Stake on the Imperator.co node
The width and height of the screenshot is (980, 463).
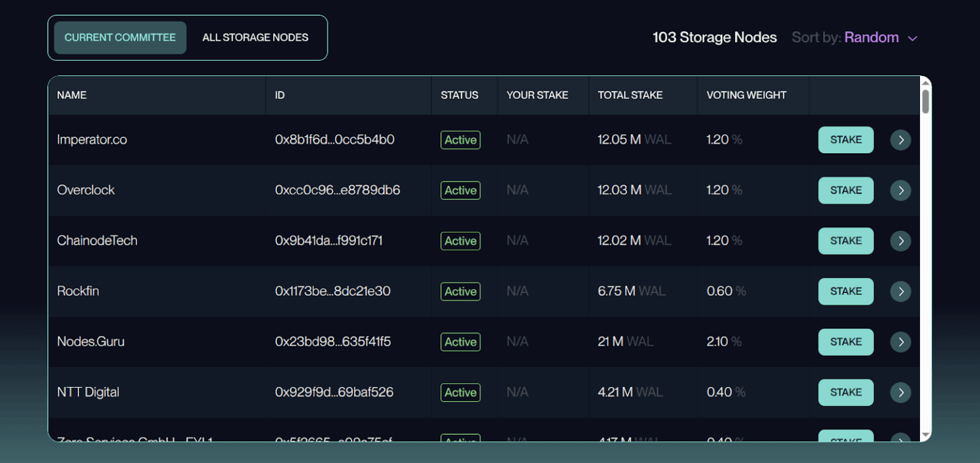pyautogui.click(x=845, y=140)
